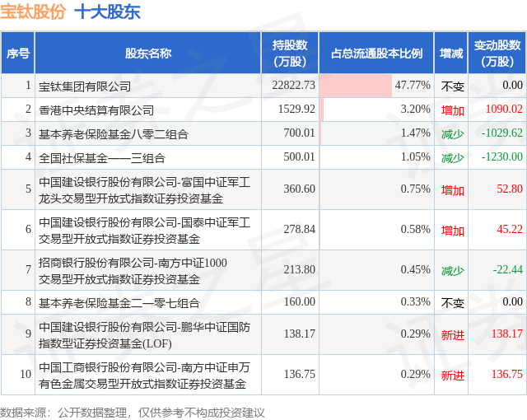
Task: Click the 国泰中证军工 fund name
Action: click(x=145, y=231)
